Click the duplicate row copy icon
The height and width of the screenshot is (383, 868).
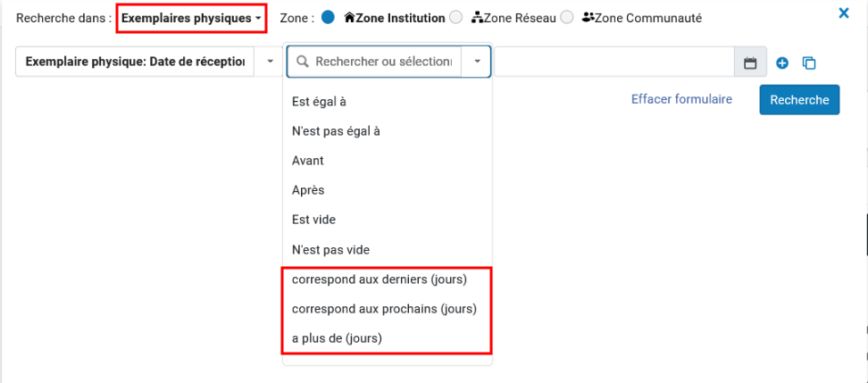click(809, 62)
